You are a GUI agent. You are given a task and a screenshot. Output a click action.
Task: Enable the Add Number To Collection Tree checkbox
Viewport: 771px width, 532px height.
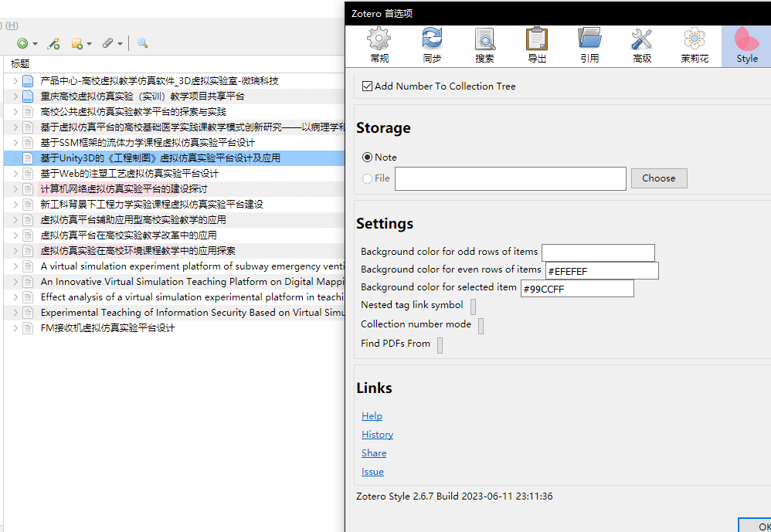tap(367, 86)
